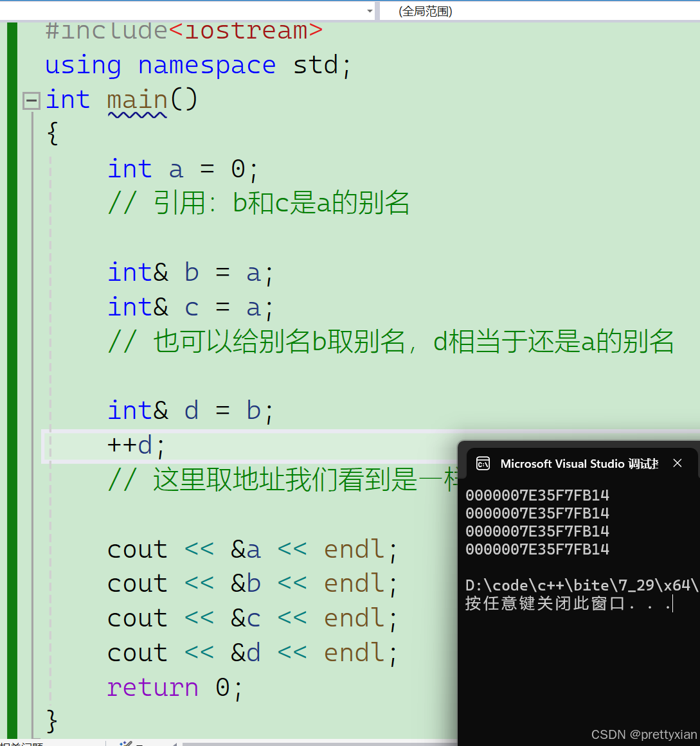Click the 'return 0;' statement
This screenshot has width=700, height=746.
pyautogui.click(x=175, y=688)
